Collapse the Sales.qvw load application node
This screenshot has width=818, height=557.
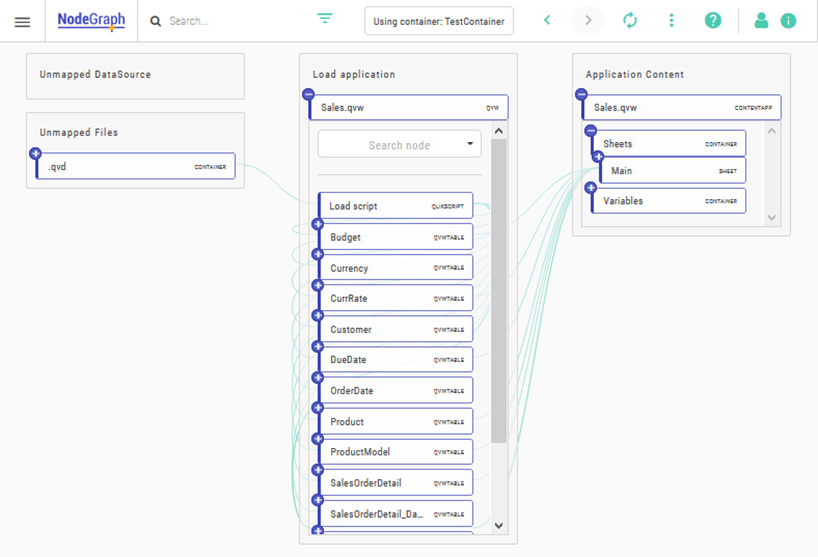click(308, 94)
